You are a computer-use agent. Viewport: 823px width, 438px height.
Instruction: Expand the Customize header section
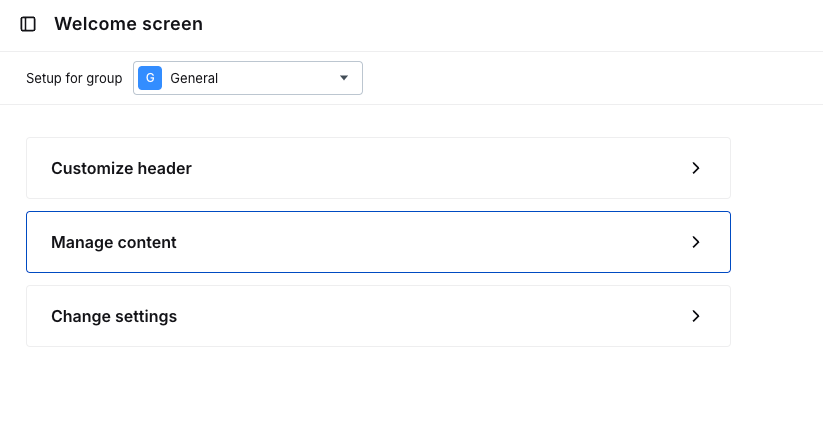pyautogui.click(x=378, y=168)
